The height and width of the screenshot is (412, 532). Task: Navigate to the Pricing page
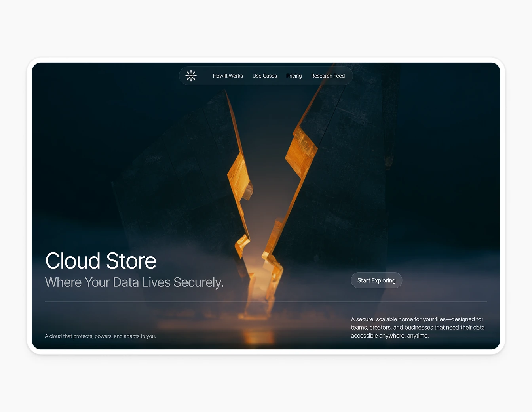(x=294, y=76)
